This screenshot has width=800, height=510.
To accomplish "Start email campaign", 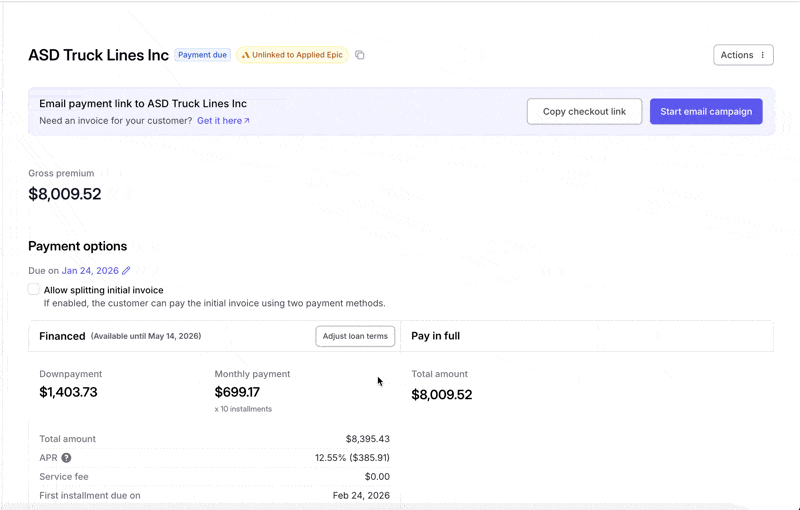I will pyautogui.click(x=706, y=111).
